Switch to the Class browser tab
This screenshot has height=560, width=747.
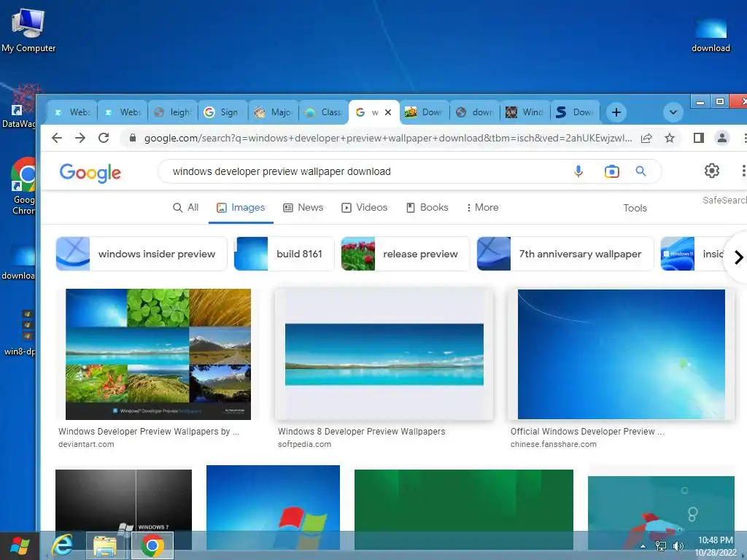[x=324, y=112]
